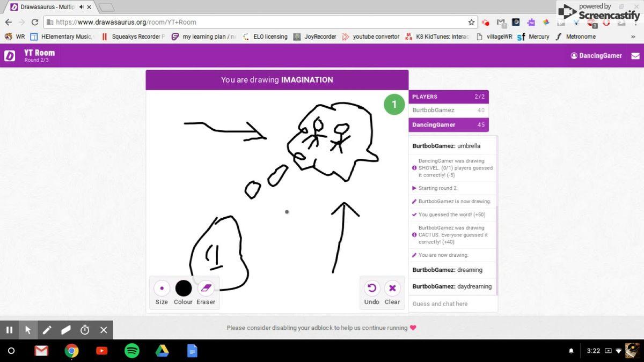Select Screencastify pen annotation tool
The height and width of the screenshot is (362, 644).
click(x=47, y=330)
